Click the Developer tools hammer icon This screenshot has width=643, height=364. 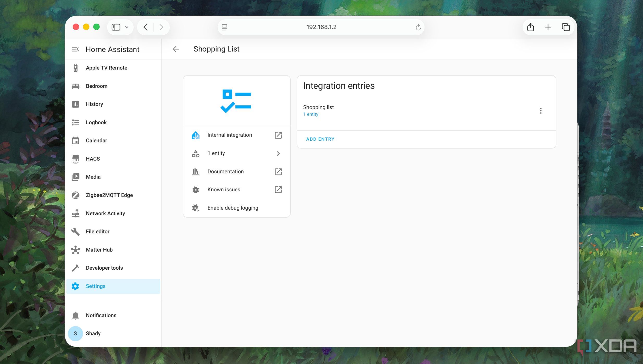[x=75, y=268]
